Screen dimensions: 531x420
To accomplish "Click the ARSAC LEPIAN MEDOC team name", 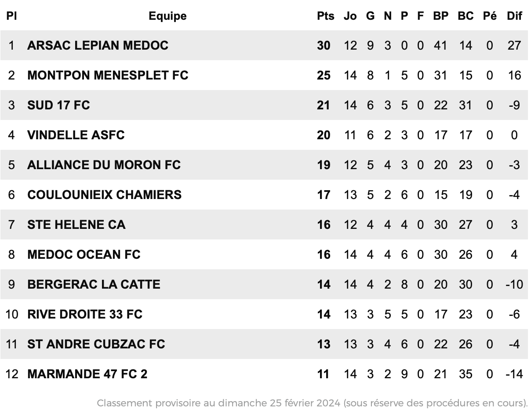I will tap(98, 45).
